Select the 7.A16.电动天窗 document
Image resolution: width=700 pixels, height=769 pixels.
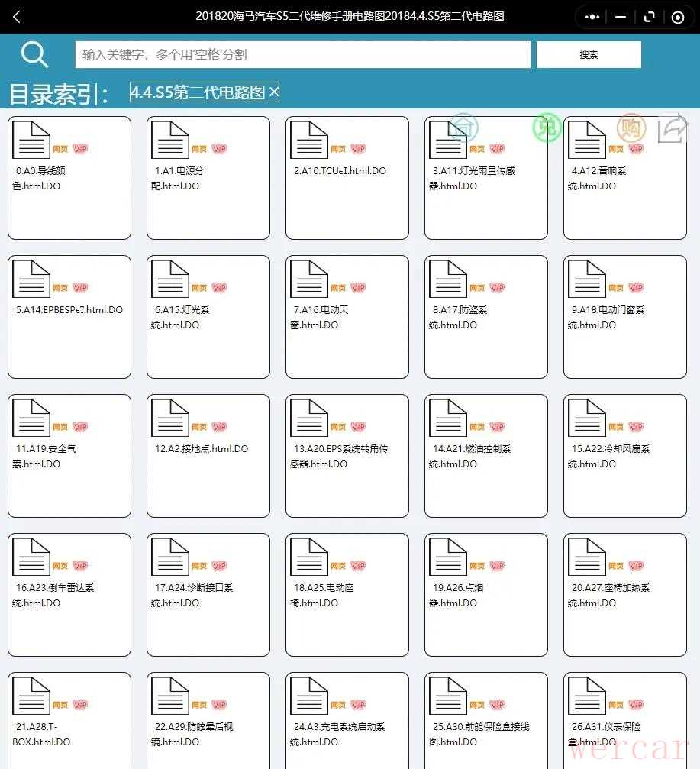point(347,317)
